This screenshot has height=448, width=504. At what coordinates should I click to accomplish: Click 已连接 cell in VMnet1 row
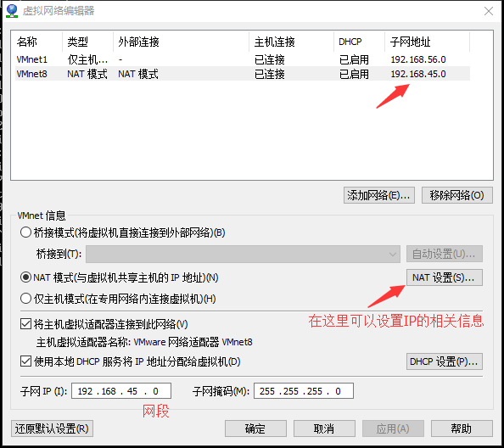click(x=270, y=59)
